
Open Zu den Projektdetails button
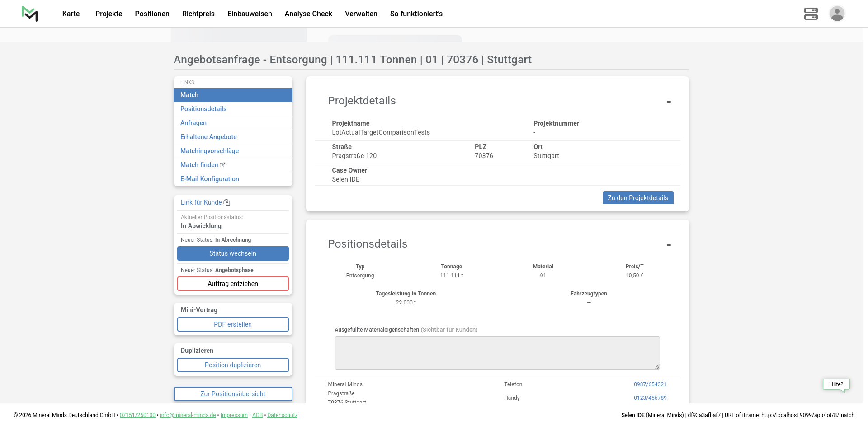coord(637,198)
